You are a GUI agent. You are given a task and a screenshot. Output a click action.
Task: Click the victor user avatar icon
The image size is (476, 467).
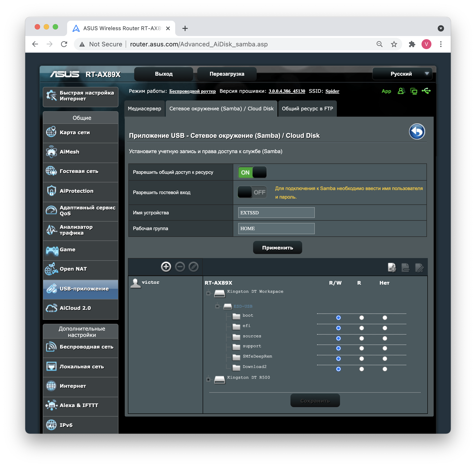coord(135,283)
